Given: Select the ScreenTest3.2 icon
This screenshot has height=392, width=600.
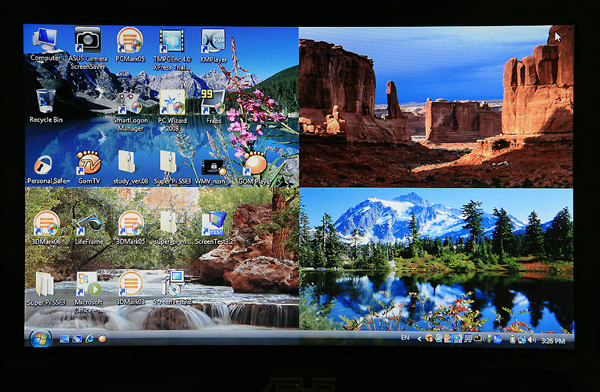Looking at the screenshot, I should (214, 224).
